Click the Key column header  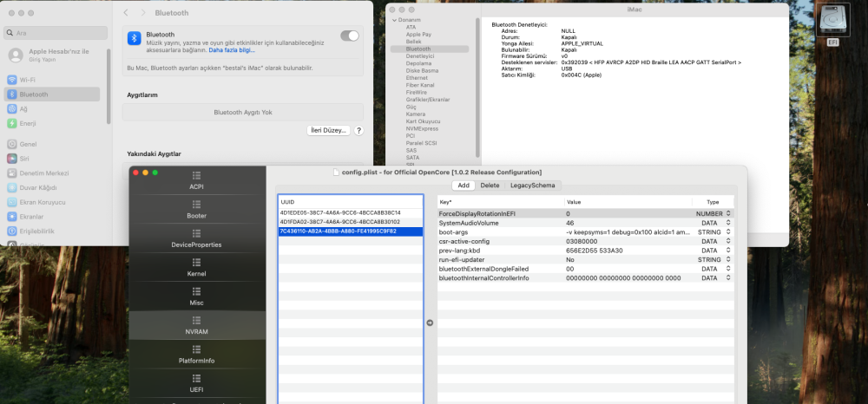pyautogui.click(x=501, y=202)
